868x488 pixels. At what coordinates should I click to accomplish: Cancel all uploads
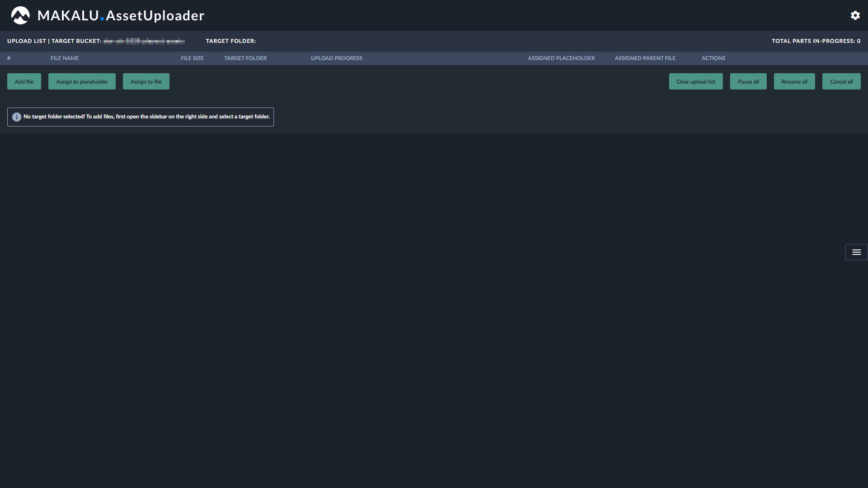pos(841,81)
